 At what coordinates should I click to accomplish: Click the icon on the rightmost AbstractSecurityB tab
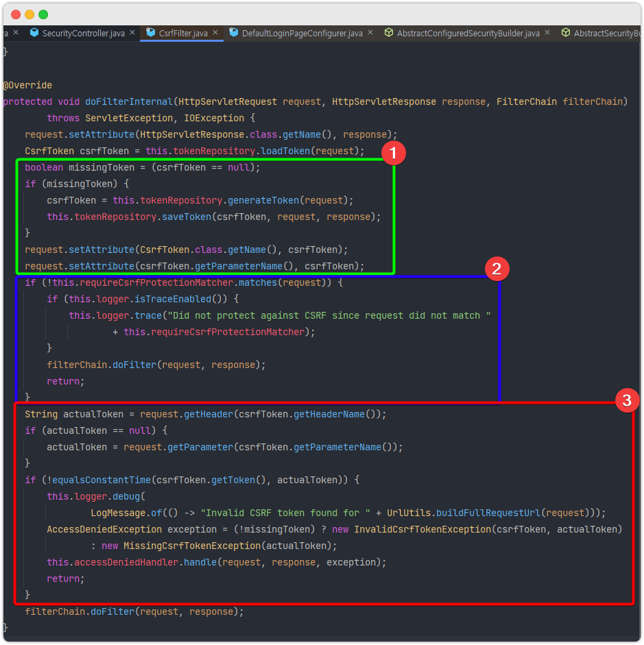click(x=567, y=32)
